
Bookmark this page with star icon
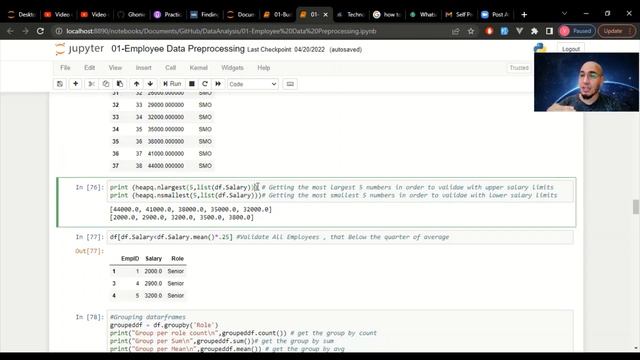pos(471,31)
